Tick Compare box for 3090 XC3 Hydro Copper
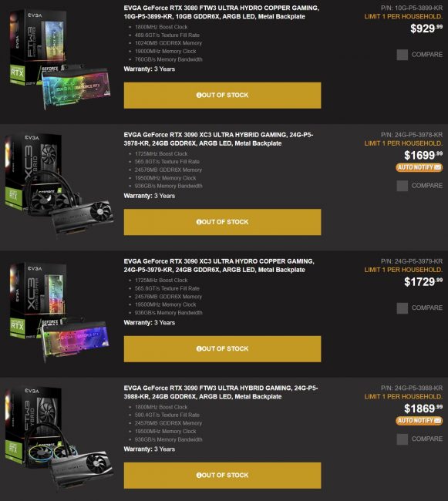Viewport: 448px width, 501px height. tap(402, 308)
